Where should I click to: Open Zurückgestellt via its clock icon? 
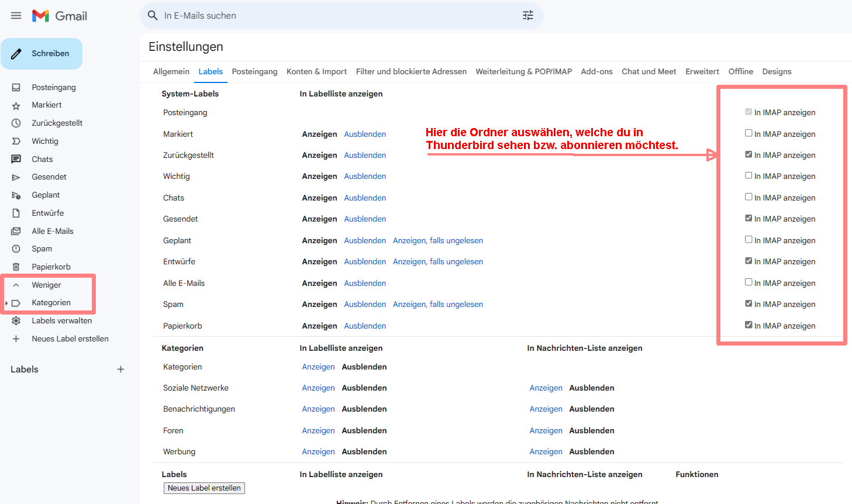click(16, 123)
